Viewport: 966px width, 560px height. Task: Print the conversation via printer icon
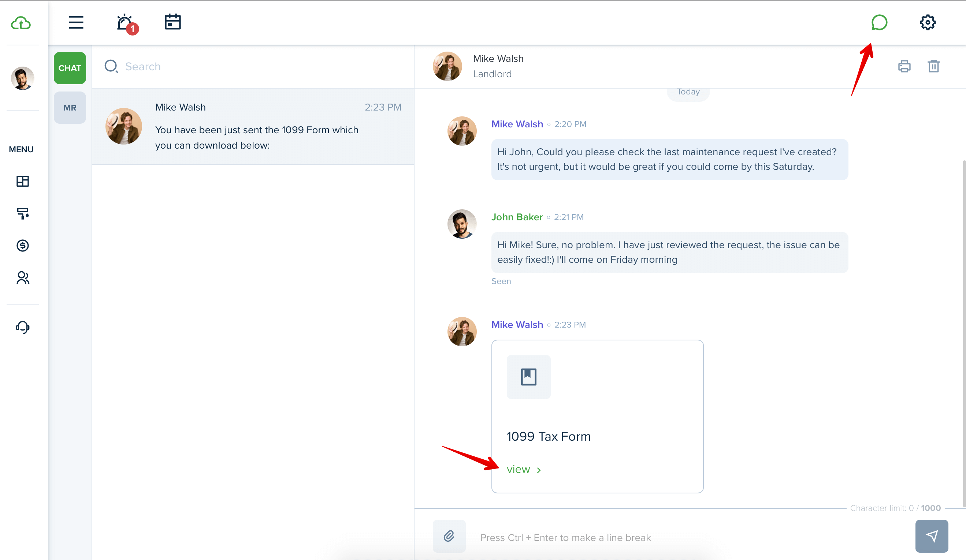point(904,66)
